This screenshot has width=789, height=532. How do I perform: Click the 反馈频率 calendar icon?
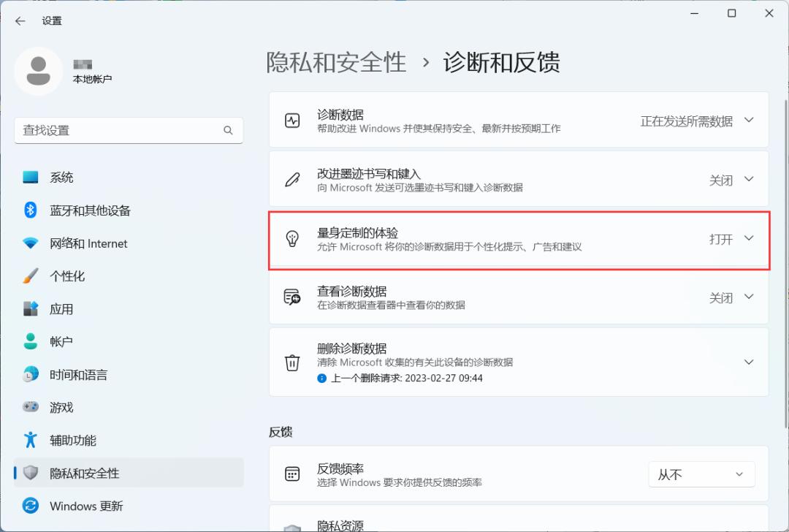coord(292,474)
